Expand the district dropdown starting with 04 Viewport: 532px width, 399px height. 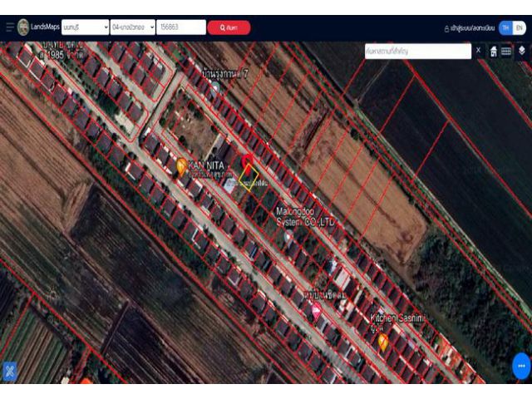[x=132, y=27]
